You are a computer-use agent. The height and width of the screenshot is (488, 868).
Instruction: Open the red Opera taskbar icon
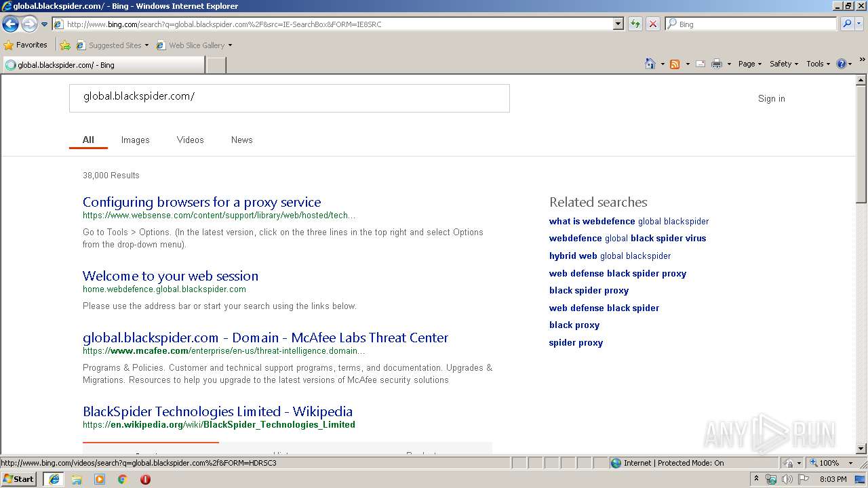click(145, 479)
